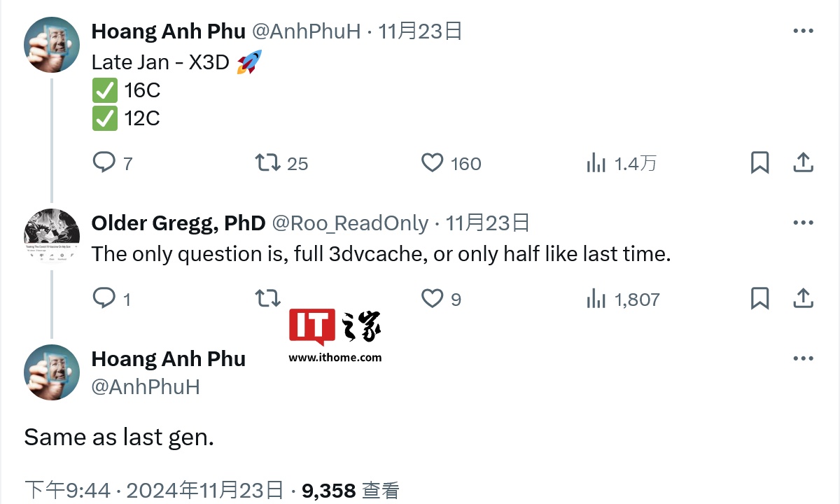The width and height of the screenshot is (840, 504).
Task: View analytics for Older Gregg's tweet
Action: (596, 299)
